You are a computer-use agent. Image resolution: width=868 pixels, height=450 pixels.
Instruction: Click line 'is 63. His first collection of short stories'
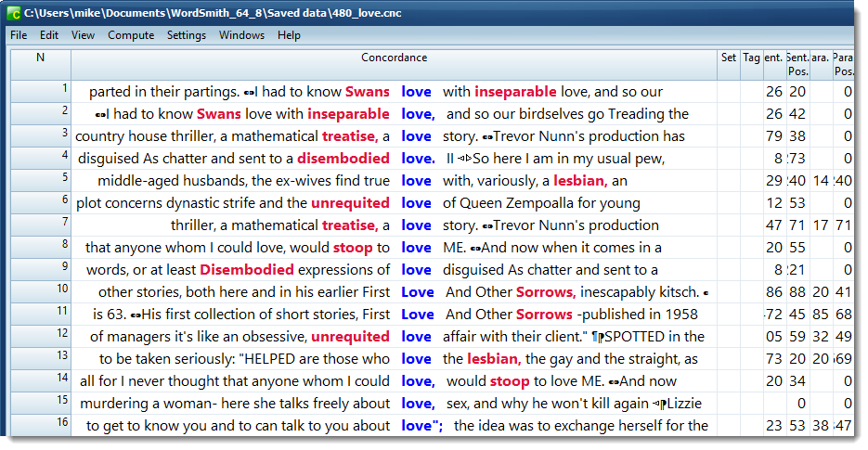[395, 314]
